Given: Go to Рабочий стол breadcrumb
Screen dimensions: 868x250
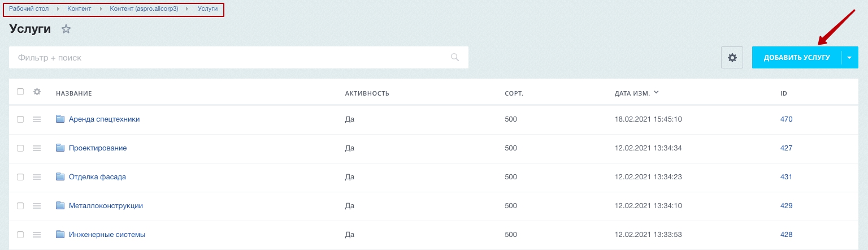Looking at the screenshot, I should click(29, 9).
